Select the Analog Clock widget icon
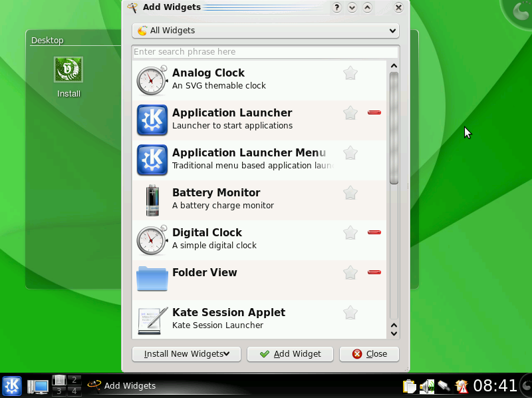 click(152, 80)
